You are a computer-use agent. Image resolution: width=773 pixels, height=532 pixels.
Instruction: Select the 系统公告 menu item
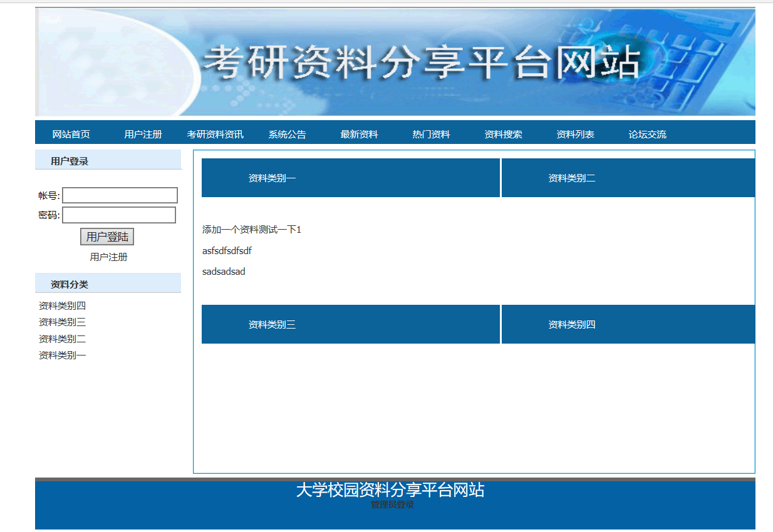click(287, 135)
